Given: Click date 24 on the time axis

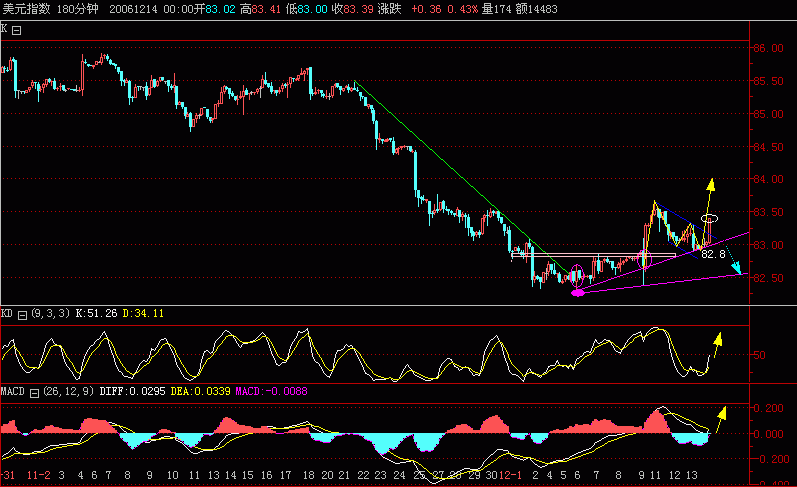Looking at the screenshot, I should [400, 475].
